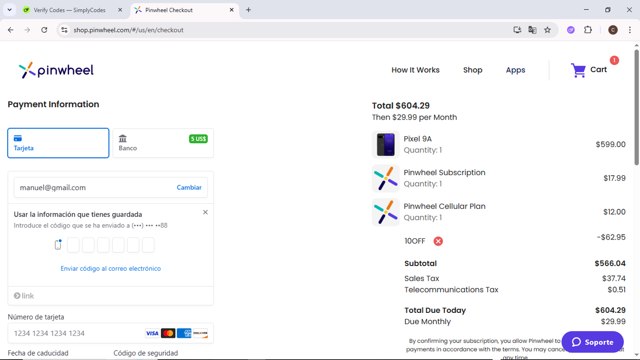Bookmark this page with star icon

[547, 30]
